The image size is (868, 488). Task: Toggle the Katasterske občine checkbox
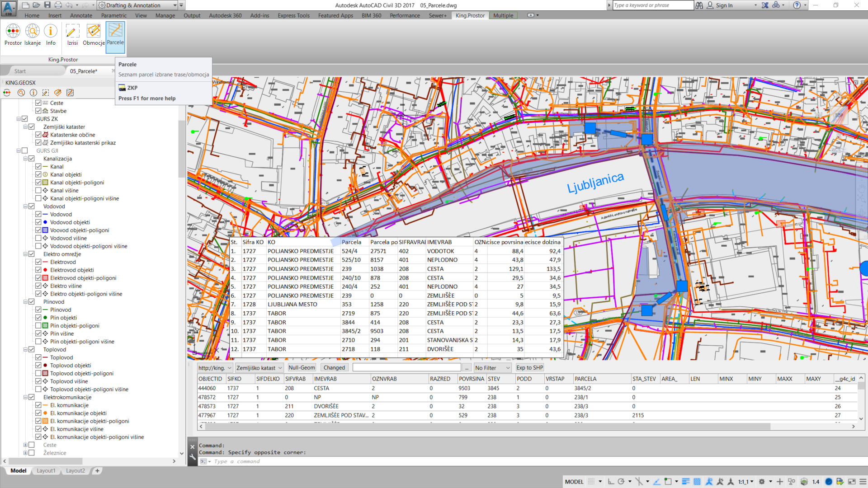click(38, 135)
